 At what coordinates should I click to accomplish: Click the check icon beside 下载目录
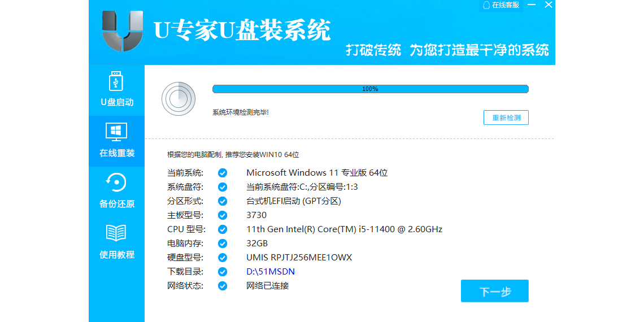click(222, 272)
